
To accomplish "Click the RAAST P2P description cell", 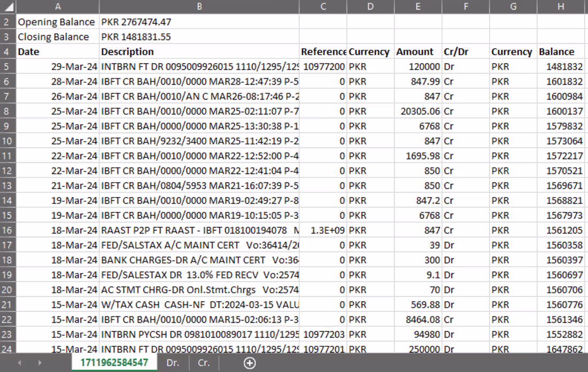I will pyautogui.click(x=199, y=231).
